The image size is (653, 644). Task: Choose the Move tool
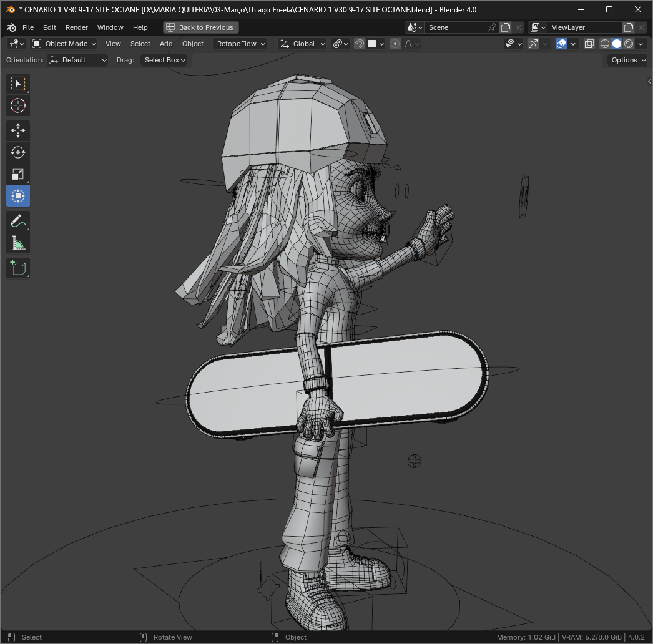pos(18,130)
